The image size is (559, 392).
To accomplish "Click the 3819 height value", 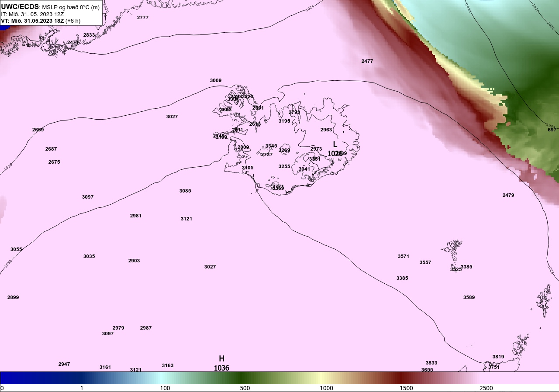I will pos(498,357).
